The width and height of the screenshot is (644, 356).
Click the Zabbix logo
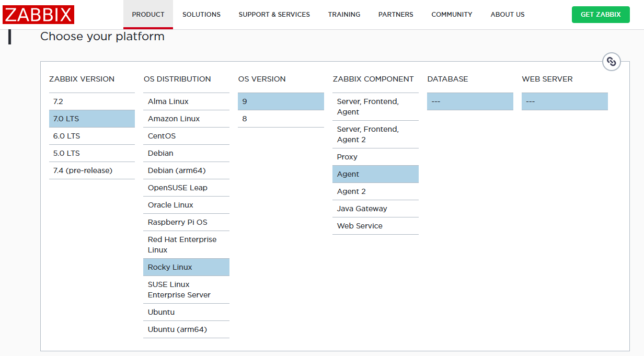coord(38,15)
